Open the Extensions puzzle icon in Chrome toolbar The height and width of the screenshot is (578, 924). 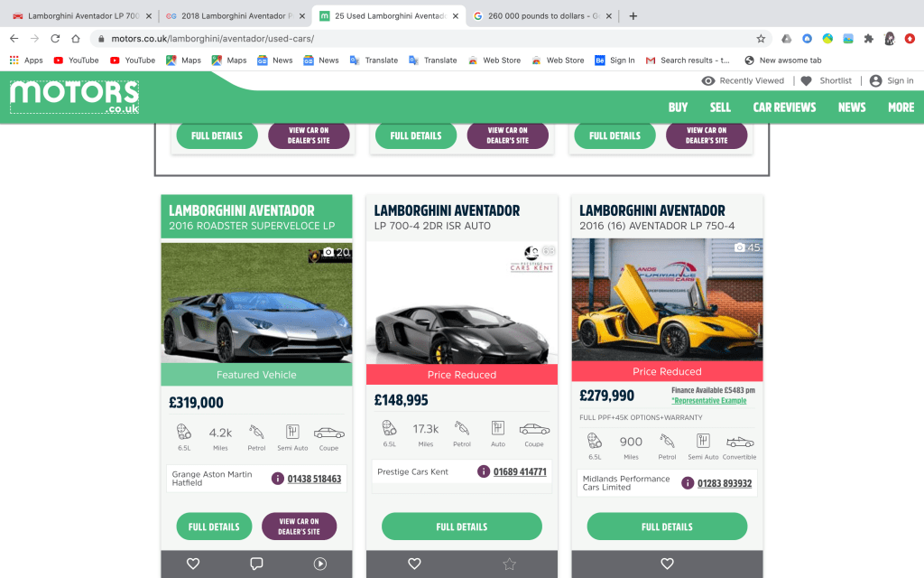click(x=868, y=39)
